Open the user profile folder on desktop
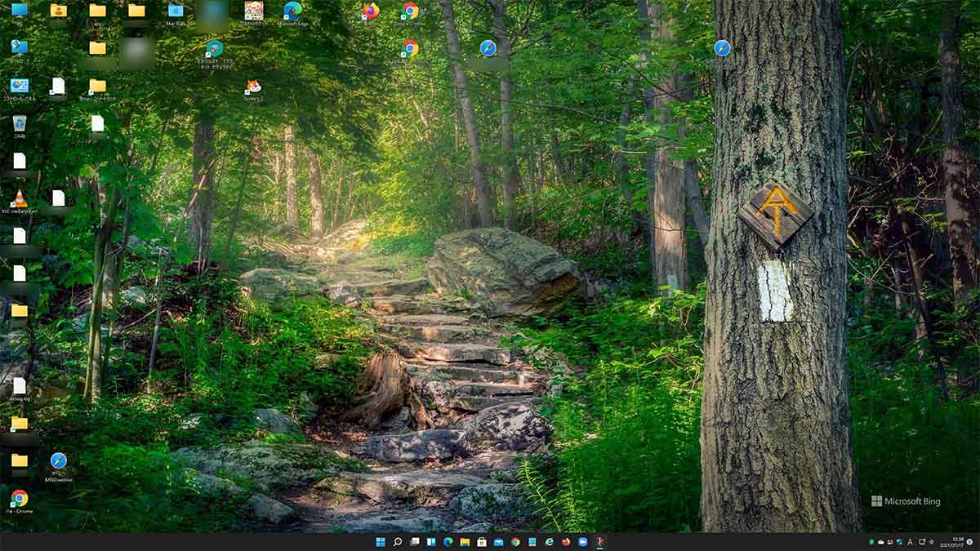980x551 pixels. pos(58,11)
